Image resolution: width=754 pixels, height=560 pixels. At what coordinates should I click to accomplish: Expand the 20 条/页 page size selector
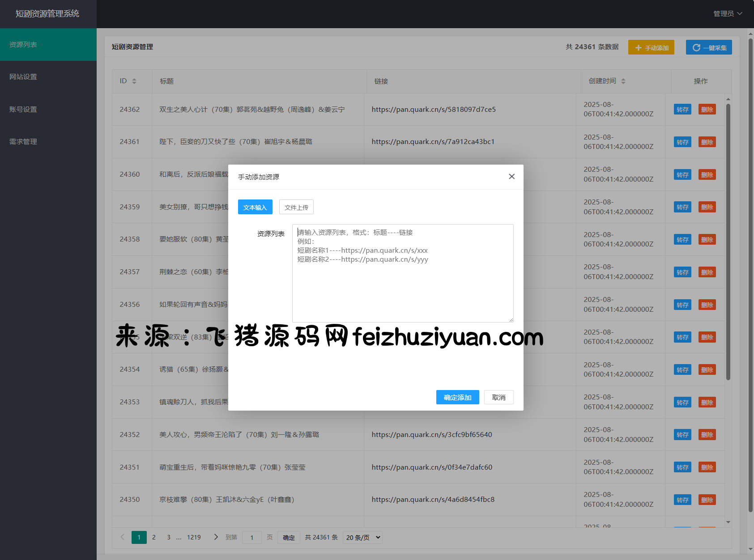(x=362, y=537)
